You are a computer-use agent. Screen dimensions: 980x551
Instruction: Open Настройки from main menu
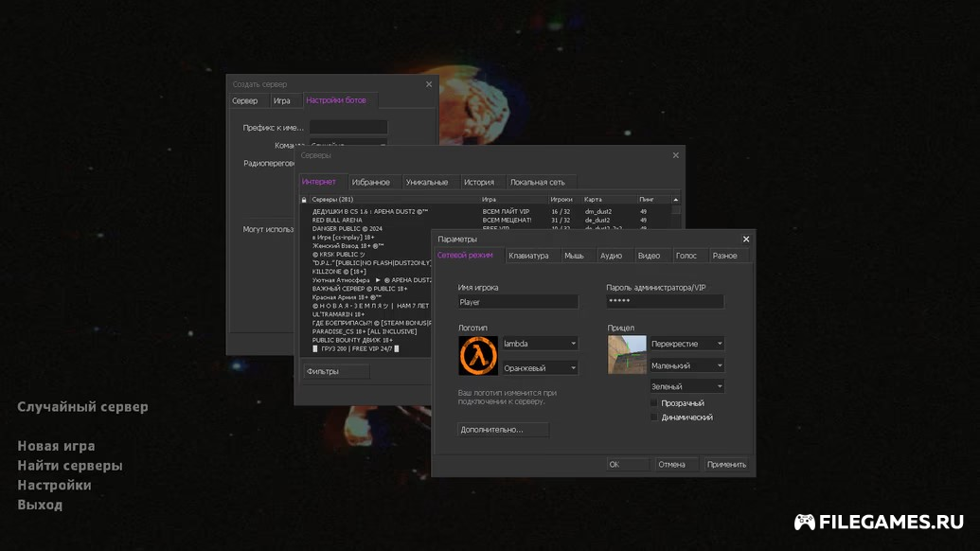54,485
